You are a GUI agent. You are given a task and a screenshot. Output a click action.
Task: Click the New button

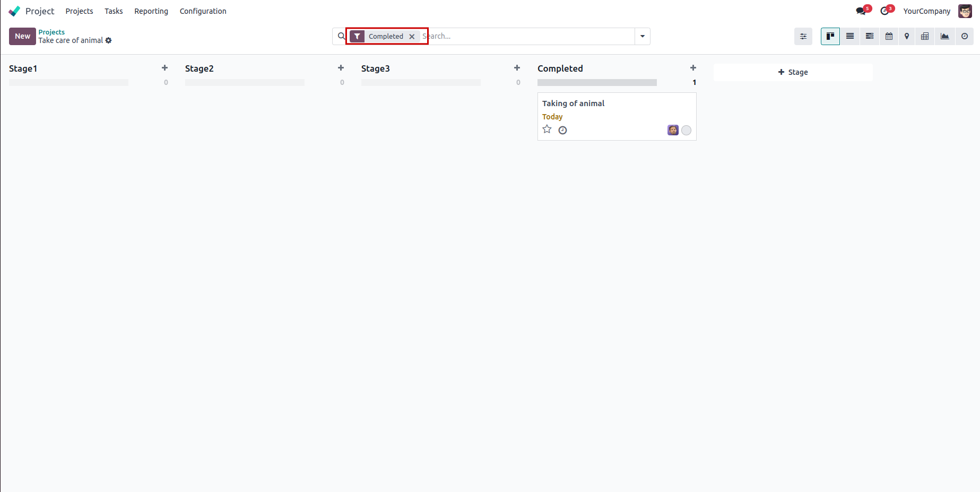click(22, 36)
